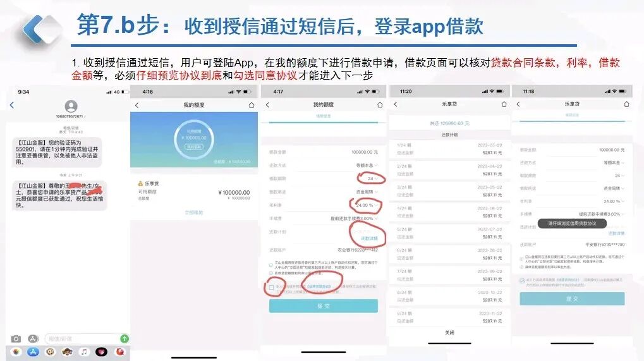Open the term 24 dropdown on the 11:18 screen

coord(619,175)
